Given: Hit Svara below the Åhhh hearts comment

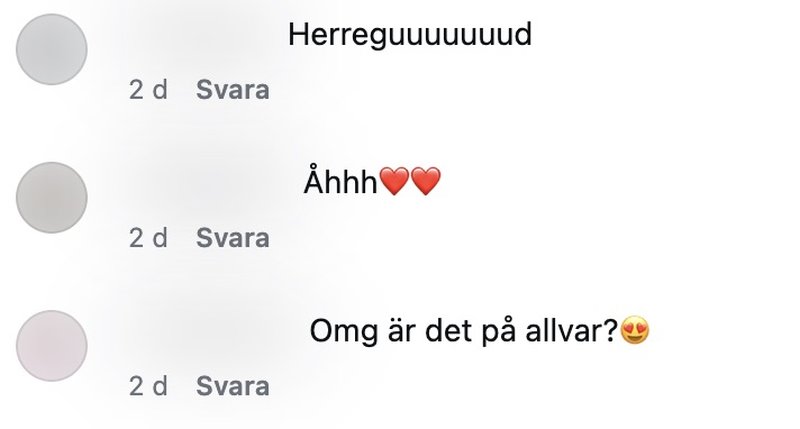Looking at the screenshot, I should [233, 238].
